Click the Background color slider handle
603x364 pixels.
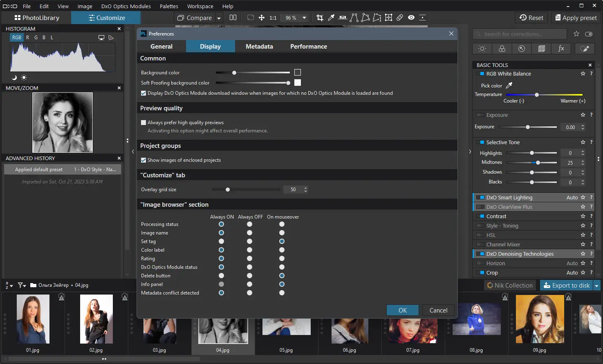click(234, 73)
